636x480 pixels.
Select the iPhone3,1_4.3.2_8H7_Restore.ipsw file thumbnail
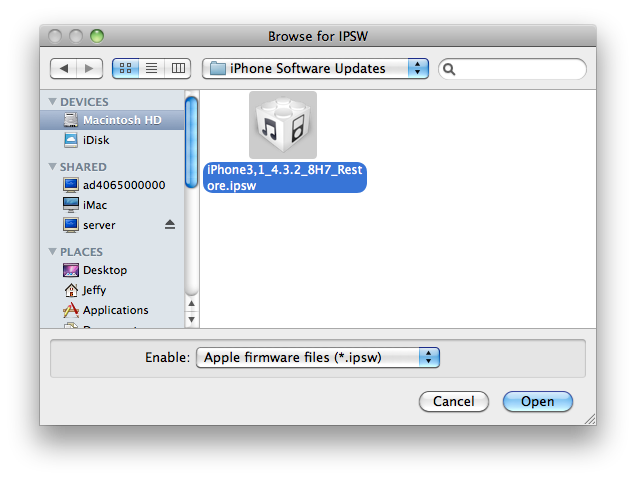coord(283,125)
